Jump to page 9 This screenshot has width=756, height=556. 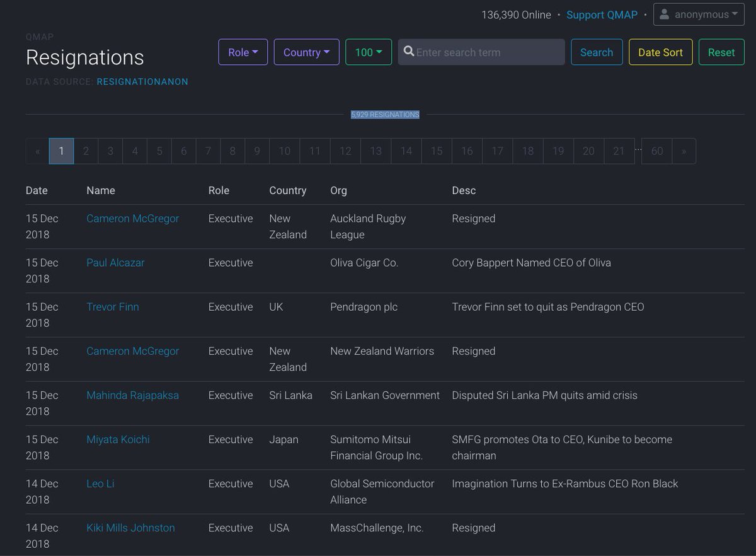point(257,151)
